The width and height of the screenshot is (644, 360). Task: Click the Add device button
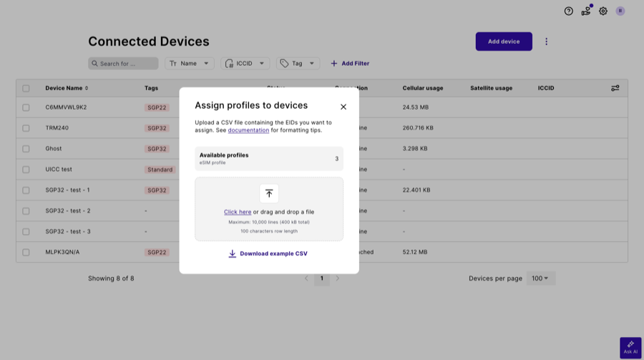(504, 42)
